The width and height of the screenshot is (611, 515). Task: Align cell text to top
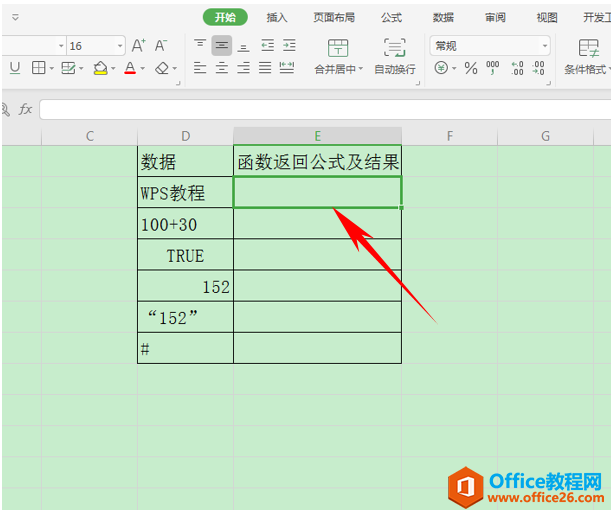[x=200, y=45]
